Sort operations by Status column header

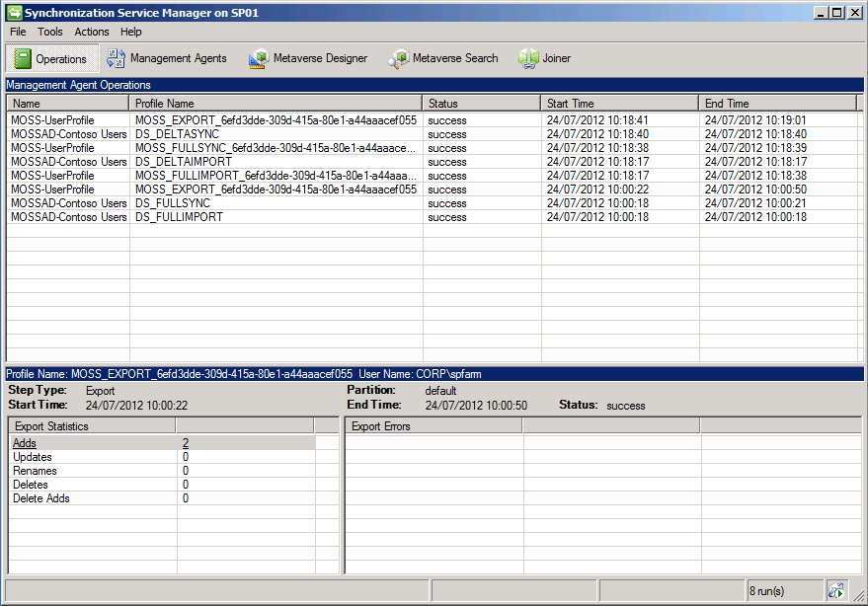coord(481,104)
